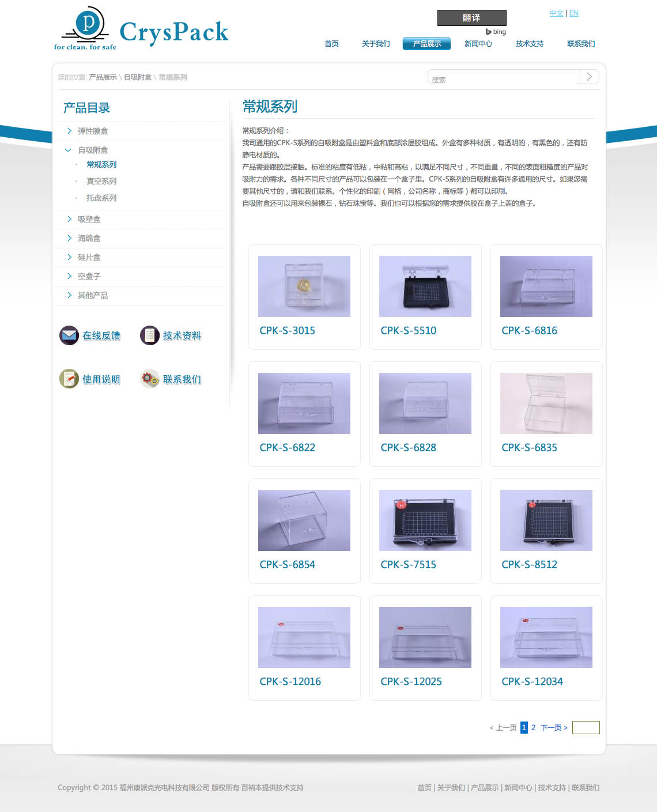This screenshot has width=657, height=812.
Task: Click the gears icon for 联系我们
Action: [150, 379]
